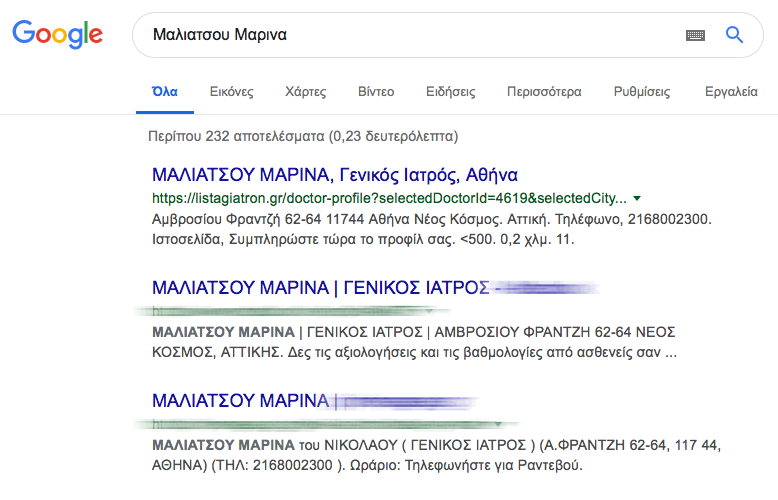Viewport: 778px width, 500px height.
Task: Click snippet text Αμβροσίου Φραντζή 62-64 11744
Action: pyautogui.click(x=265, y=219)
